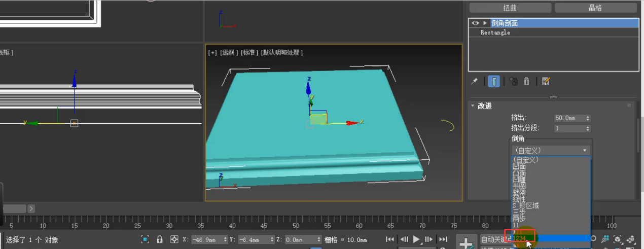Click the absolute transform type-in icon
This screenshot has height=249, width=644.
point(174,239)
